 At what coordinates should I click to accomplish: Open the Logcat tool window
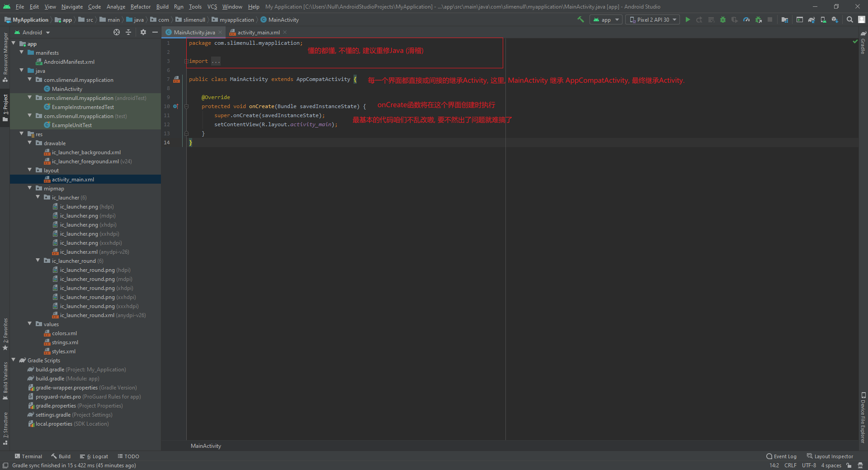(94, 456)
